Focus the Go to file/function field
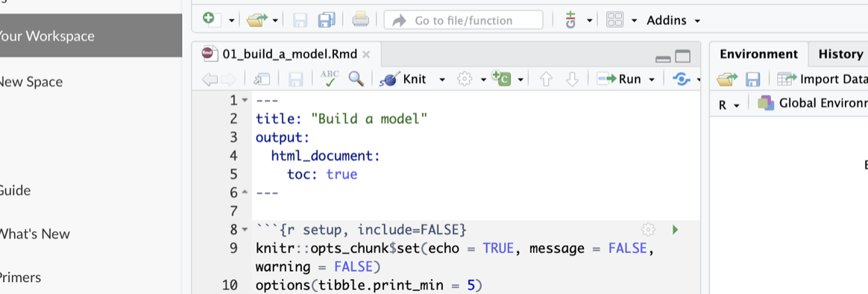868x294 pixels. coord(463,20)
